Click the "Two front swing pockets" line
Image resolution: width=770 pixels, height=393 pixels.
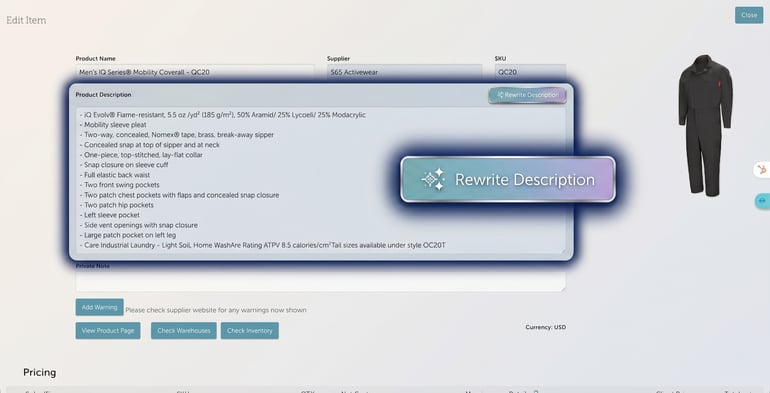pos(119,185)
